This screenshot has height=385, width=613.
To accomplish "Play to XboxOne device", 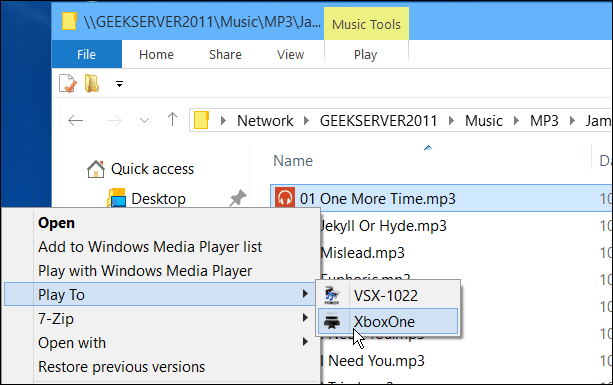I will point(387,322).
